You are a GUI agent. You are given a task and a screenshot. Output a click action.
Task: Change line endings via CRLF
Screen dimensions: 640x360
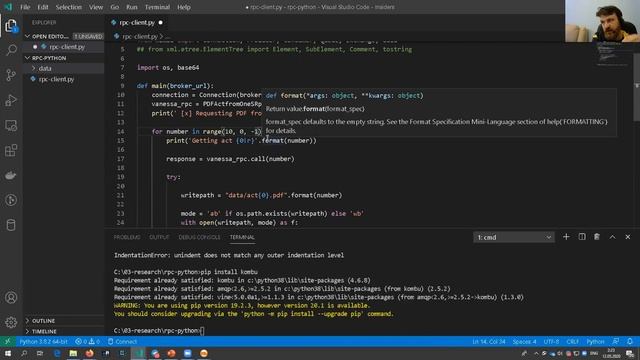click(573, 341)
